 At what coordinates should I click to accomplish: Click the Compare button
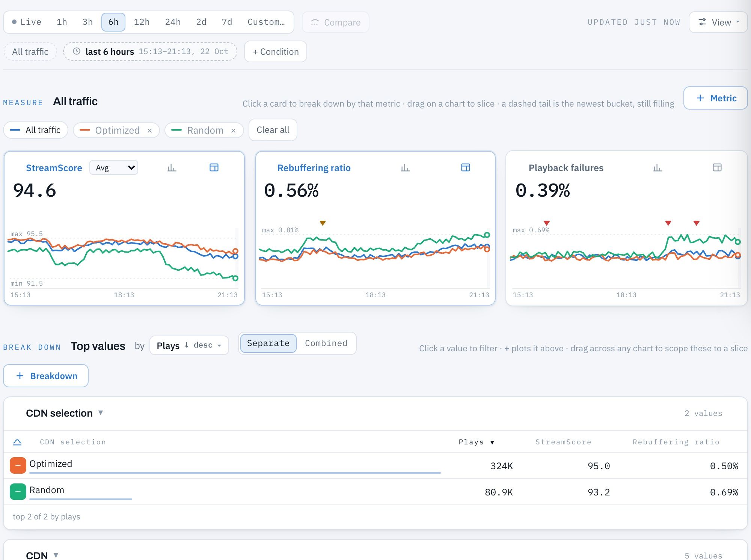click(336, 22)
